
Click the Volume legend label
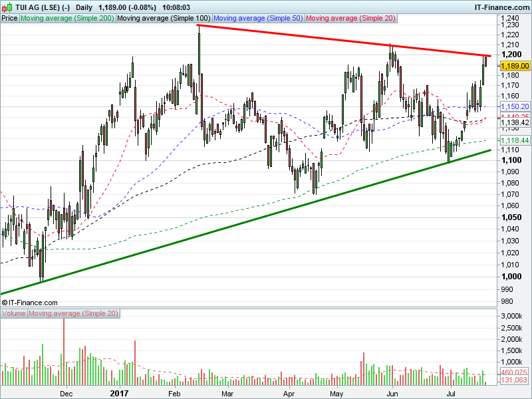click(13, 313)
